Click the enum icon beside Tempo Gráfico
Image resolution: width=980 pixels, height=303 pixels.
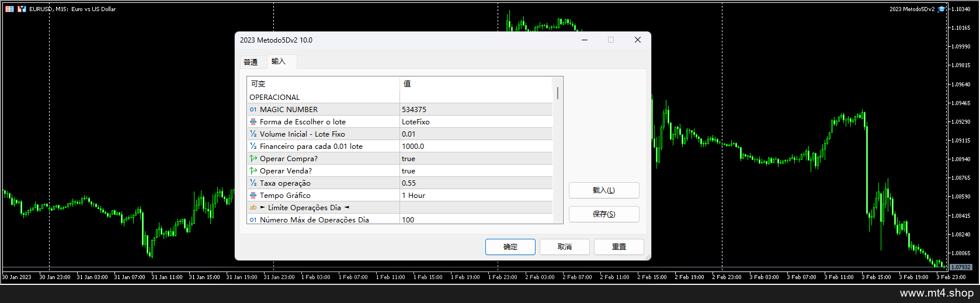(253, 195)
